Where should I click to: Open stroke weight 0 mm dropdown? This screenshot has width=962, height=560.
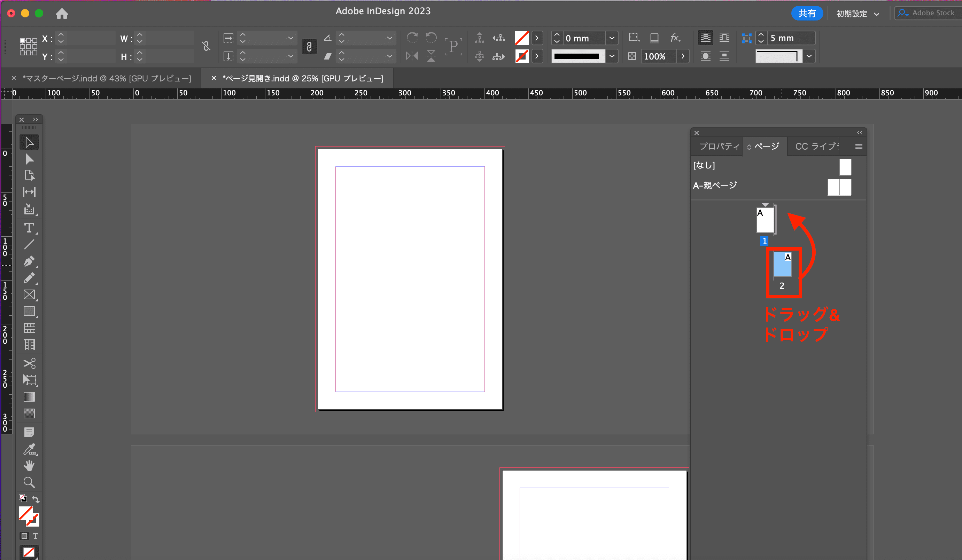[x=612, y=38]
